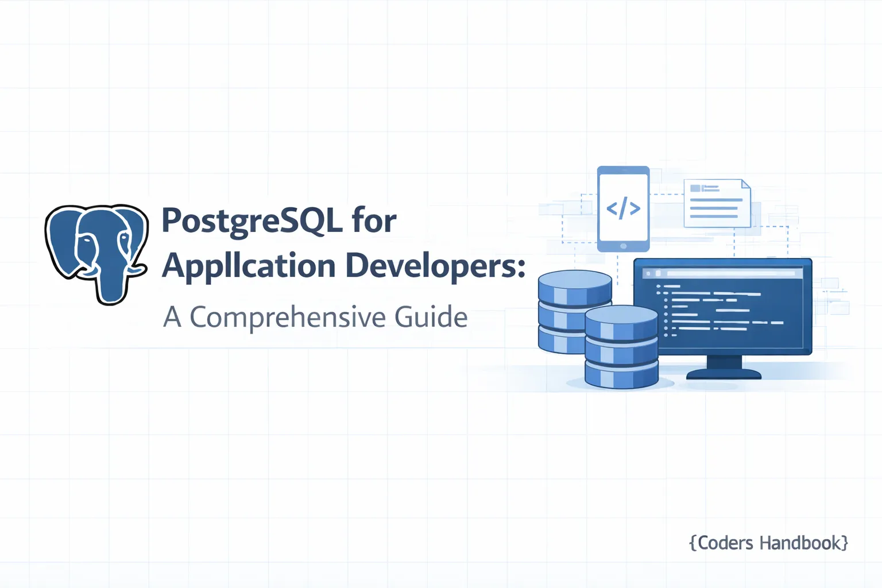Click the "Application Developers:" heading line
This screenshot has height=588, width=882.
(x=343, y=266)
